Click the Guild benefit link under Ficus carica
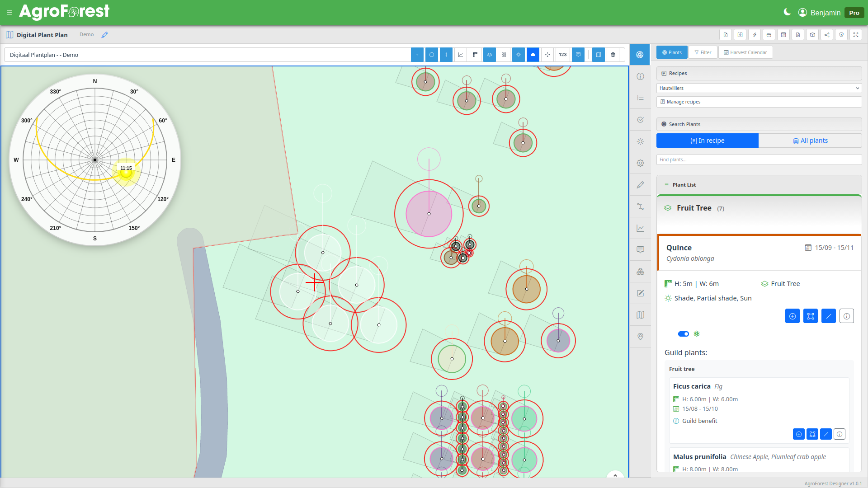Image resolution: width=868 pixels, height=488 pixels. pyautogui.click(x=699, y=421)
